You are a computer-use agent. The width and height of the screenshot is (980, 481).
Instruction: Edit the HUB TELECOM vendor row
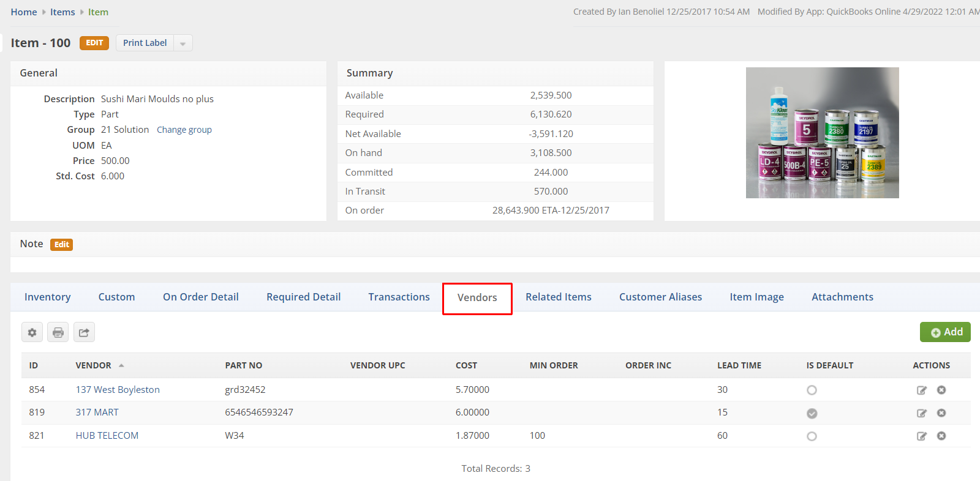pos(921,436)
